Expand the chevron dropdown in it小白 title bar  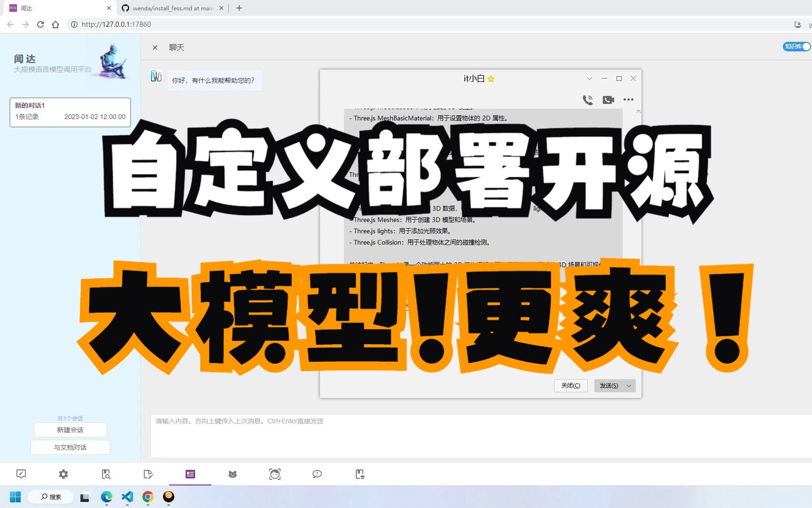[x=589, y=79]
